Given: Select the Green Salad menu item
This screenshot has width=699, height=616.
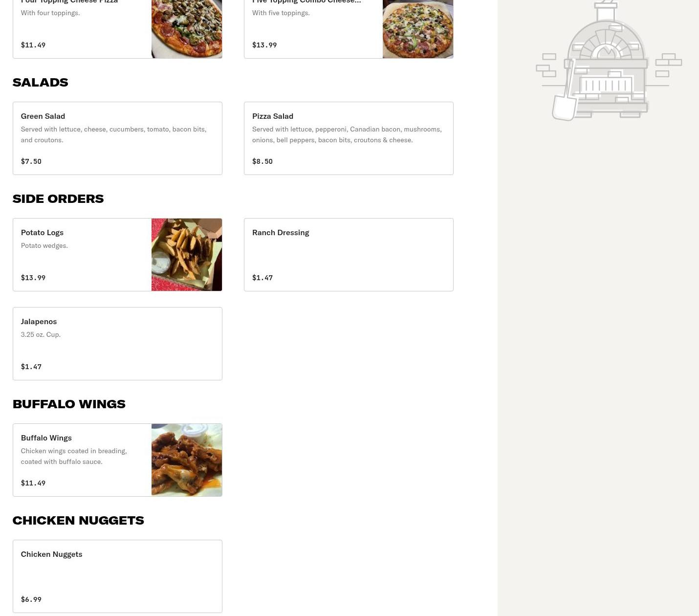Looking at the screenshot, I should pos(117,138).
